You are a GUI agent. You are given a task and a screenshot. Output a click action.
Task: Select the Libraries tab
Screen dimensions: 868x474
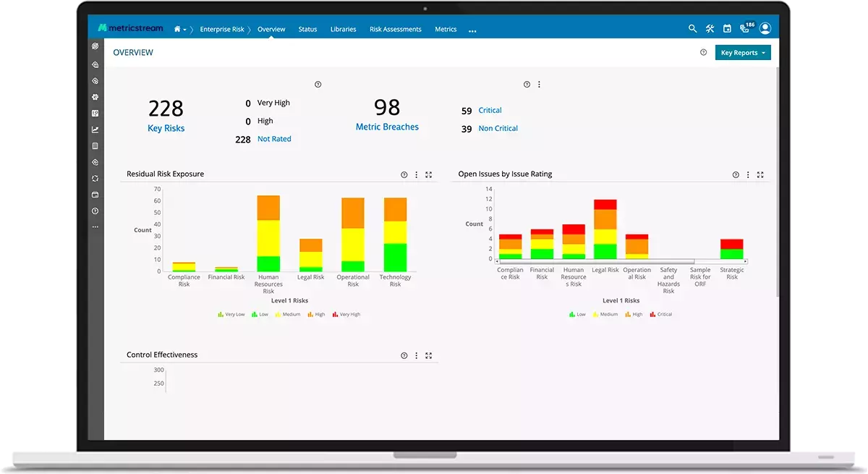[343, 30]
